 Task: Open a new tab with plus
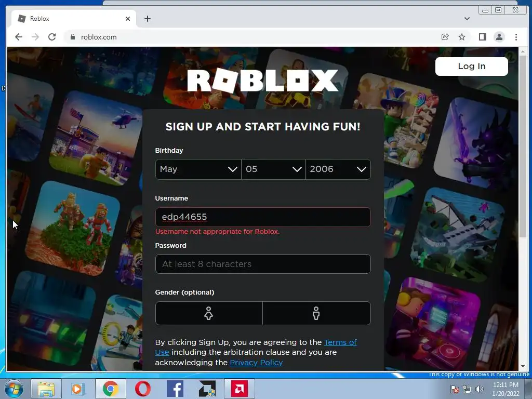(x=147, y=19)
